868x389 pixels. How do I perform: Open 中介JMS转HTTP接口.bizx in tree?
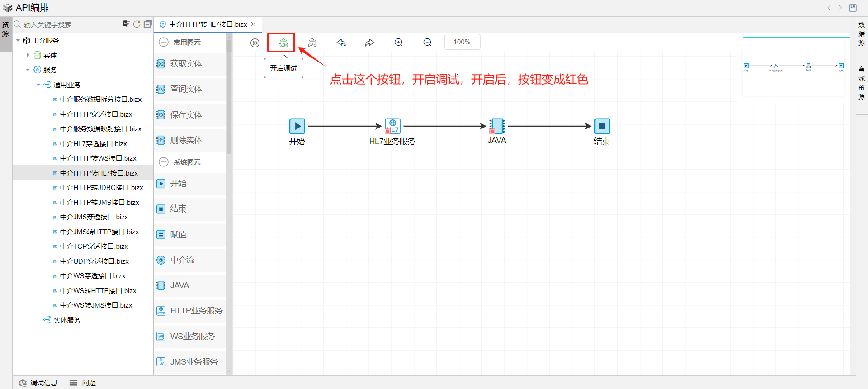click(99, 232)
